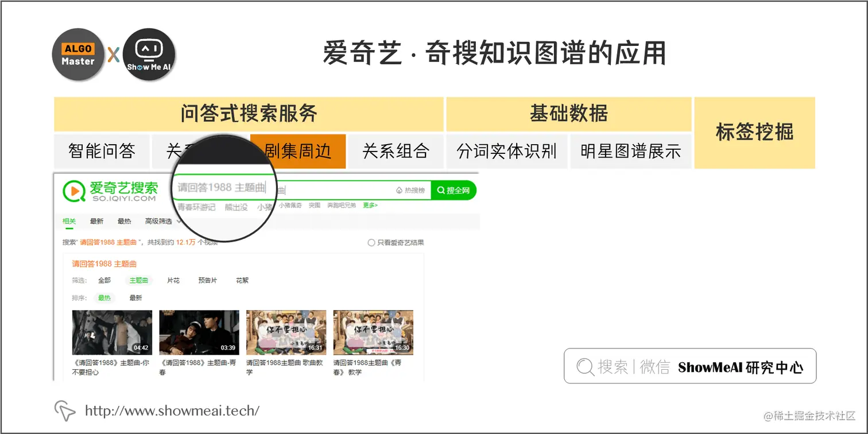This screenshot has height=434, width=868.
Task: Click the magnifier icon on the 搜全网 button
Action: pos(440,190)
